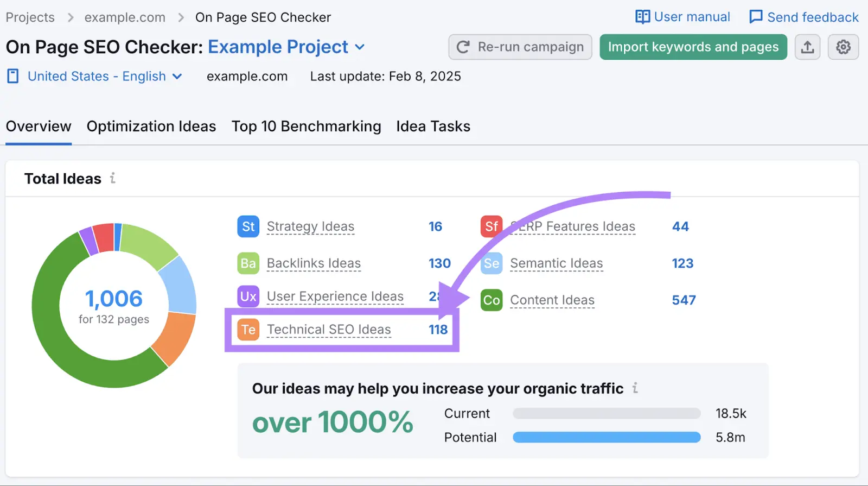Image resolution: width=868 pixels, height=486 pixels.
Task: Open settings via the gear icon
Action: 843,47
